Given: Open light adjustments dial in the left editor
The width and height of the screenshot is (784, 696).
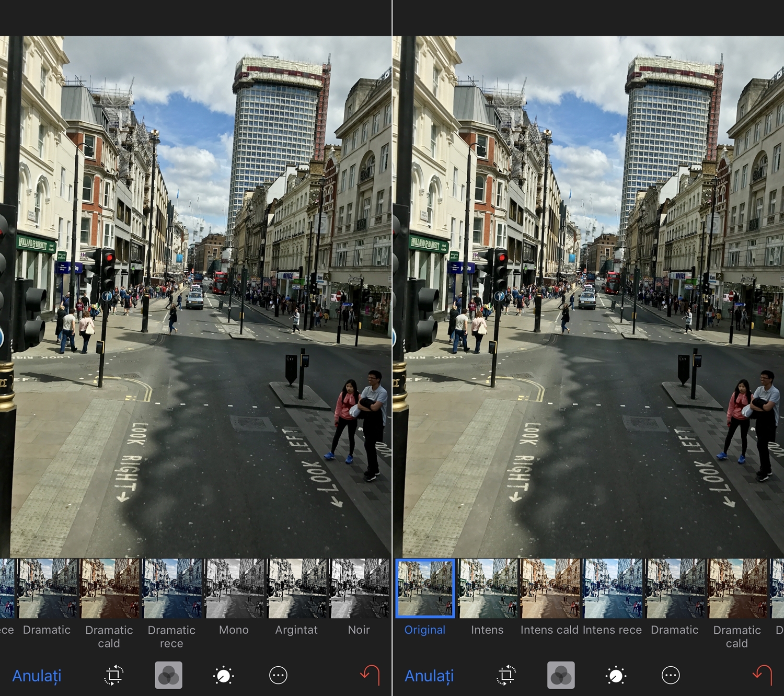Looking at the screenshot, I should click(223, 675).
